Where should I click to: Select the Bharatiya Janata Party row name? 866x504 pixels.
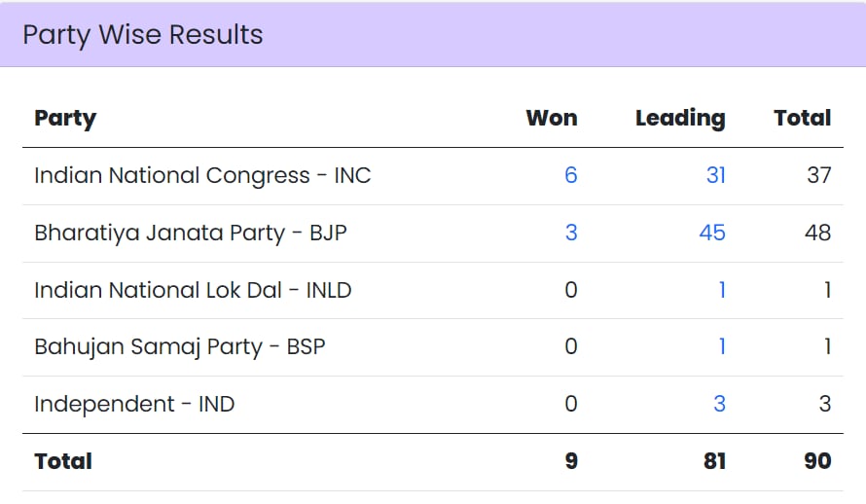click(191, 234)
